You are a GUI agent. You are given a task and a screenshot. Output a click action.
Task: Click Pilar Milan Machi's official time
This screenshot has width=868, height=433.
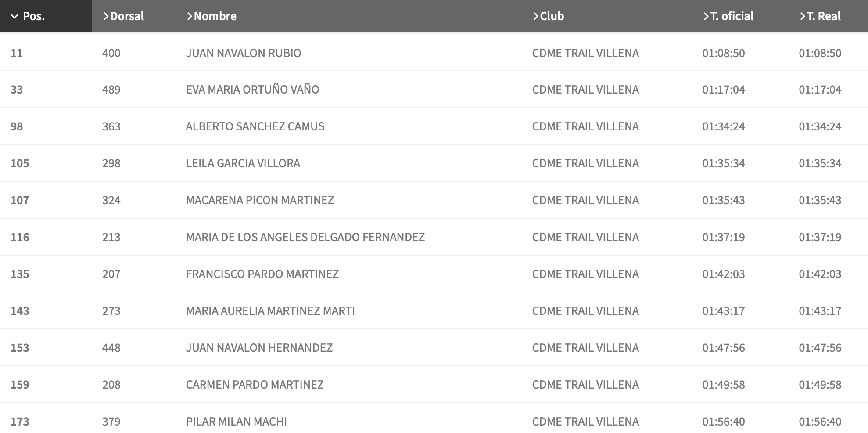[x=723, y=422]
